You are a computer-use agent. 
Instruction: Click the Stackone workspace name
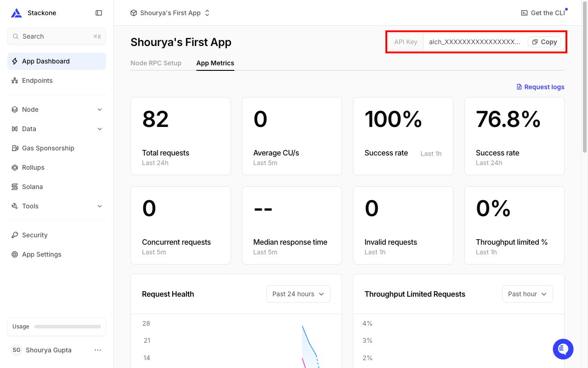(42, 13)
